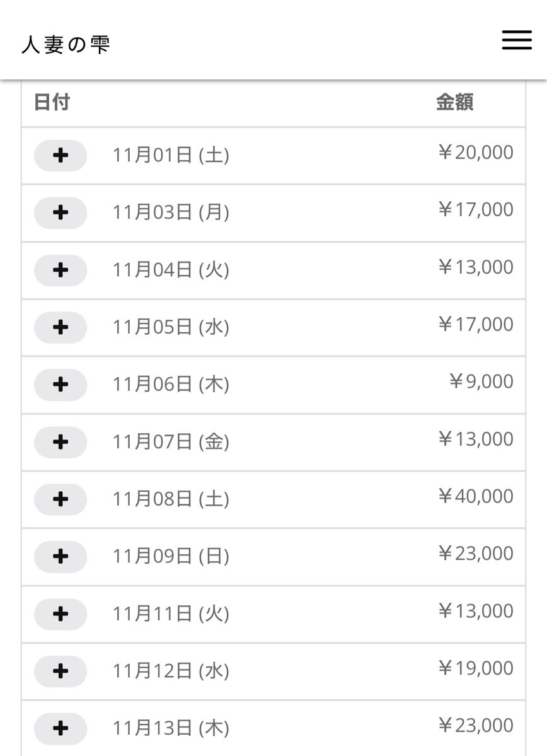Click the 金額 column header
547x756 pixels.
[454, 102]
